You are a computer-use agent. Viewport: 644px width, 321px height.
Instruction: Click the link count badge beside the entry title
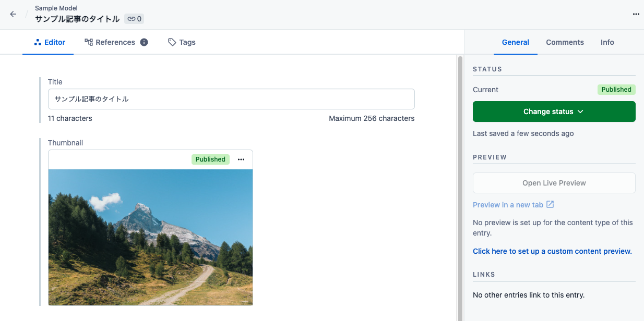134,19
